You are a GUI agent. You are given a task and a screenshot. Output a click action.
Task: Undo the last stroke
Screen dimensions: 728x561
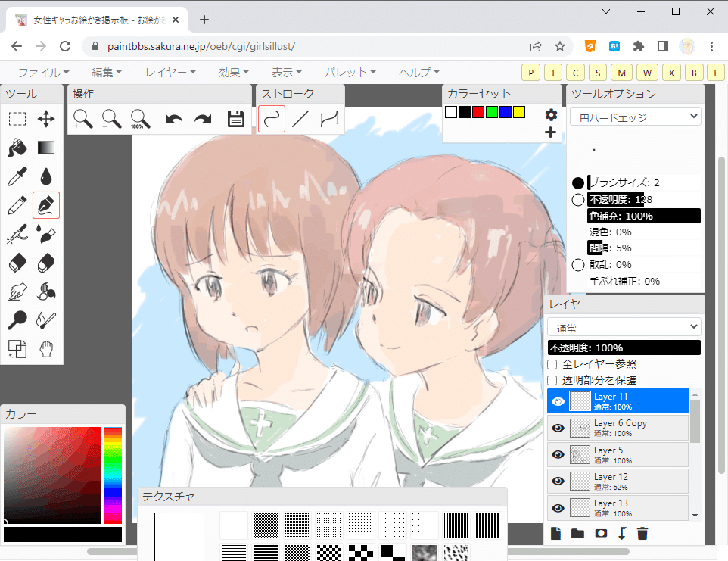173,119
